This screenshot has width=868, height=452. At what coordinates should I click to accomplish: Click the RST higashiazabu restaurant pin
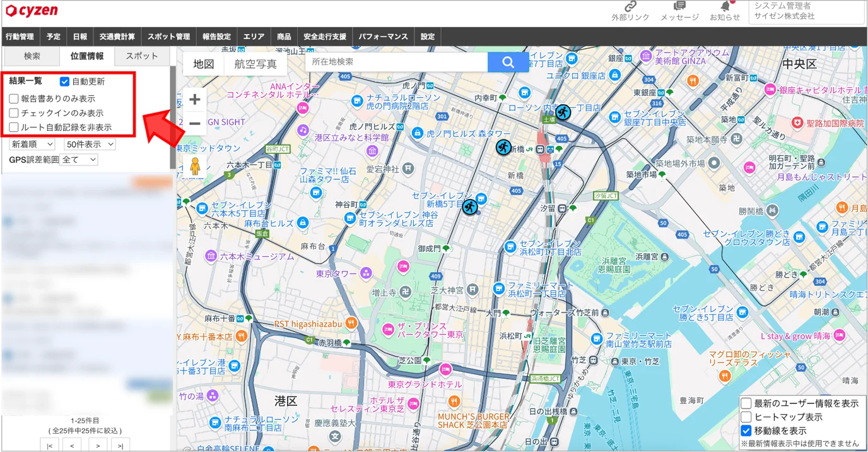pos(351,323)
